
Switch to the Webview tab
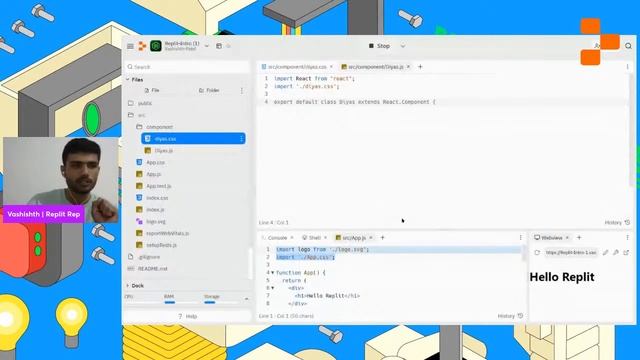click(x=548, y=238)
